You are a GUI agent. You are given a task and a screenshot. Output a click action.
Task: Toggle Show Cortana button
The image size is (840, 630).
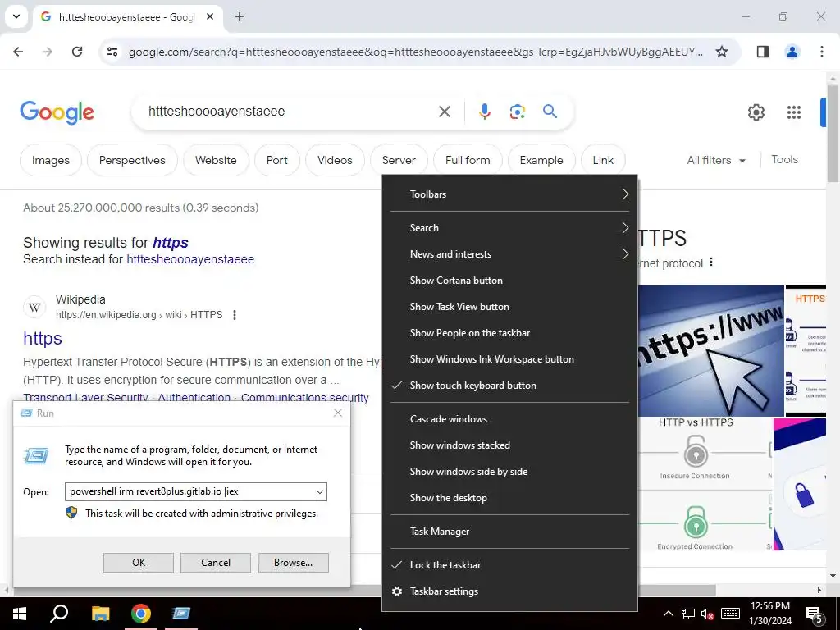(x=509, y=281)
